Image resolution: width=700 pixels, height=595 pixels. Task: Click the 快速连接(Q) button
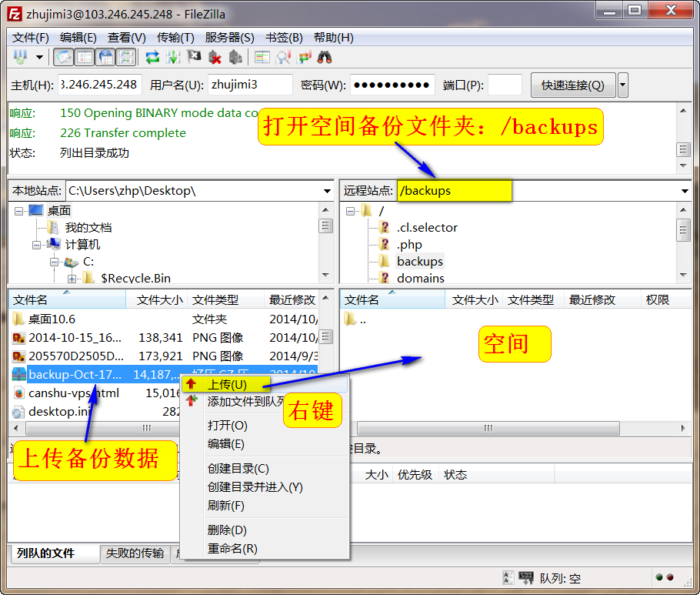click(x=573, y=85)
